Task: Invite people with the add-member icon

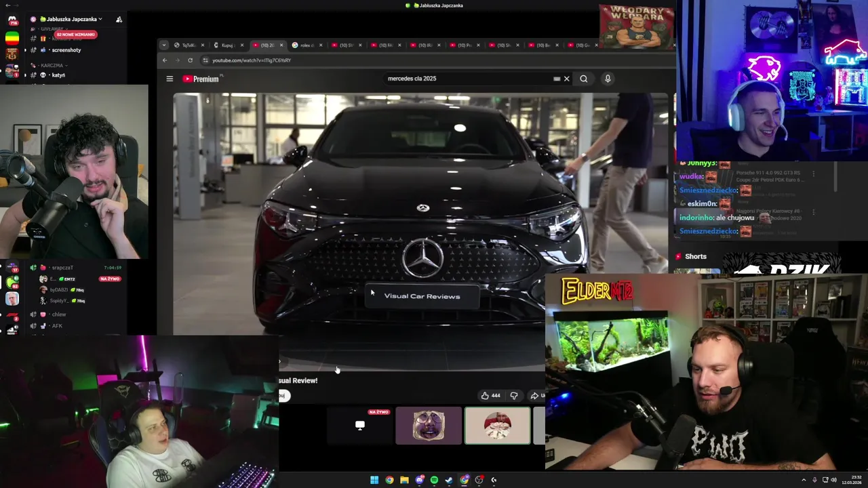Action: click(119, 19)
